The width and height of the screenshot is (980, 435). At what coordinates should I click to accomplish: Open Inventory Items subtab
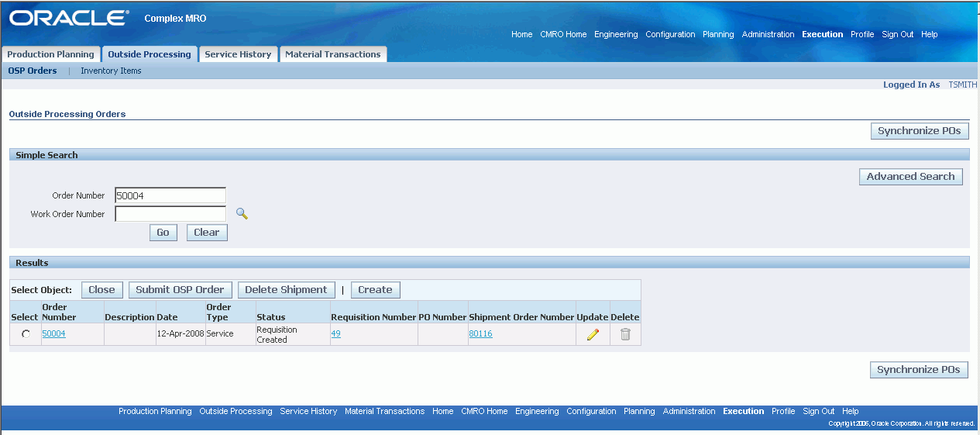pos(111,71)
